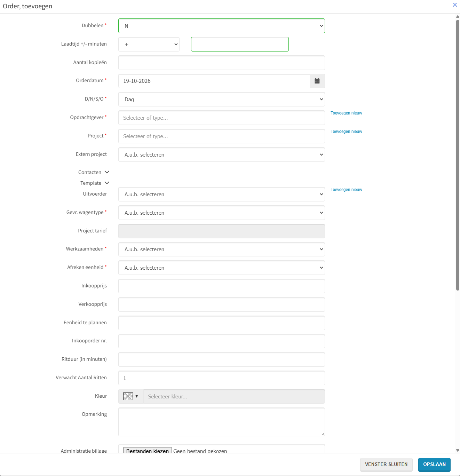
Task: Click the Orderdatum date field
Action: coord(214,81)
